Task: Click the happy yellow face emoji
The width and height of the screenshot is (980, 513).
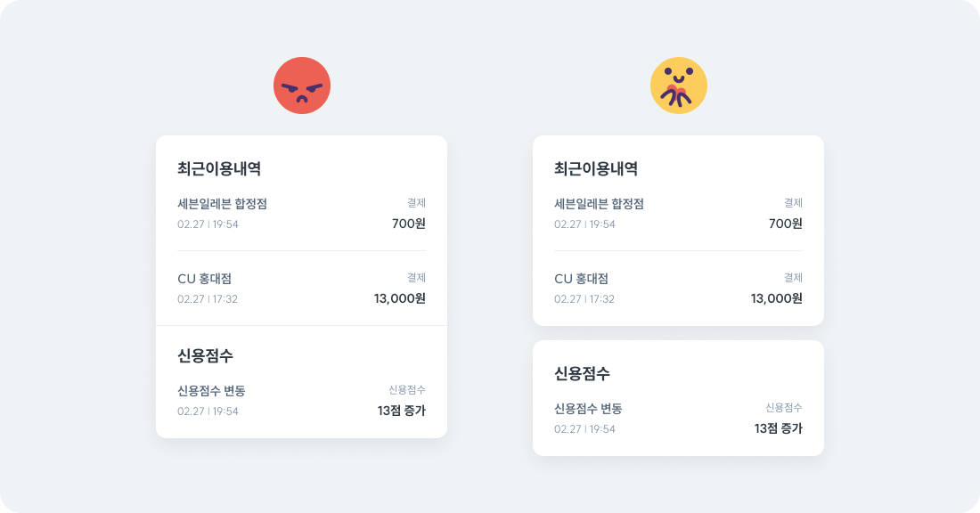Action: (x=679, y=85)
